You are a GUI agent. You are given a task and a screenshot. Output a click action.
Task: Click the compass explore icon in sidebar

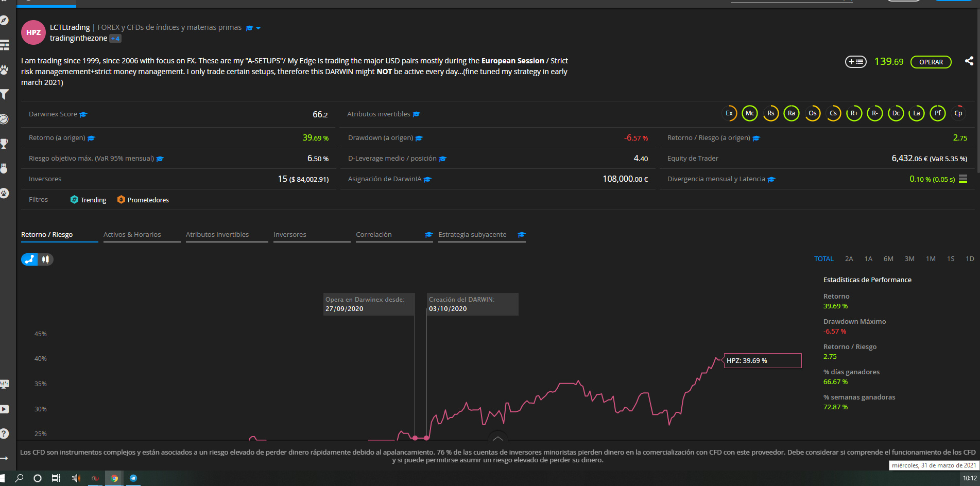5,21
